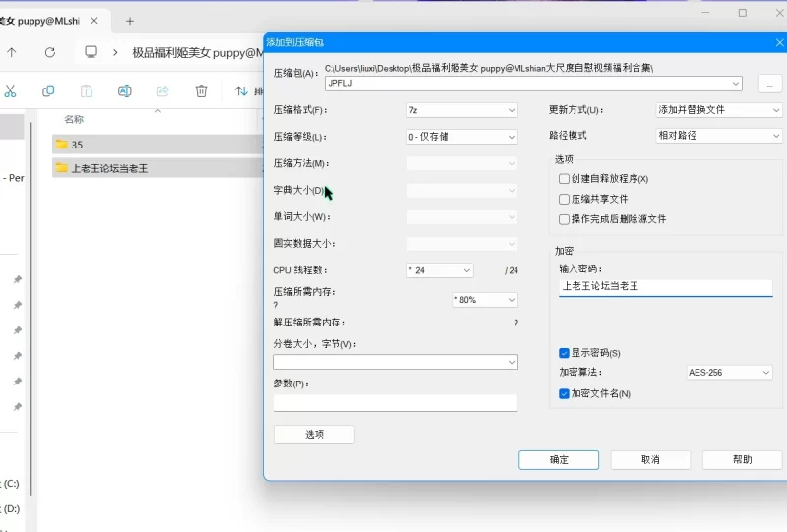Check 操作完成后删除源文件 option

pos(564,219)
